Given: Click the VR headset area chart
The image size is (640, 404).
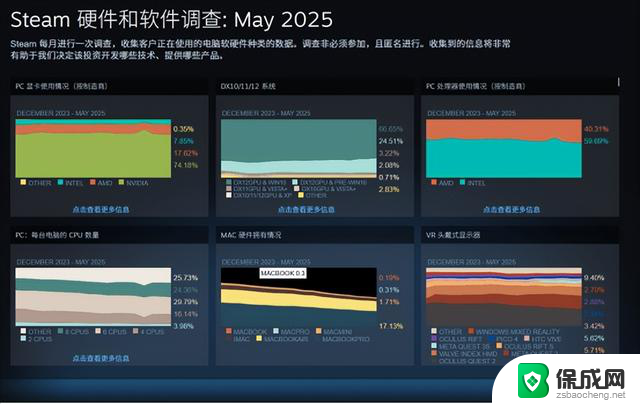Looking at the screenshot, I should 504,297.
